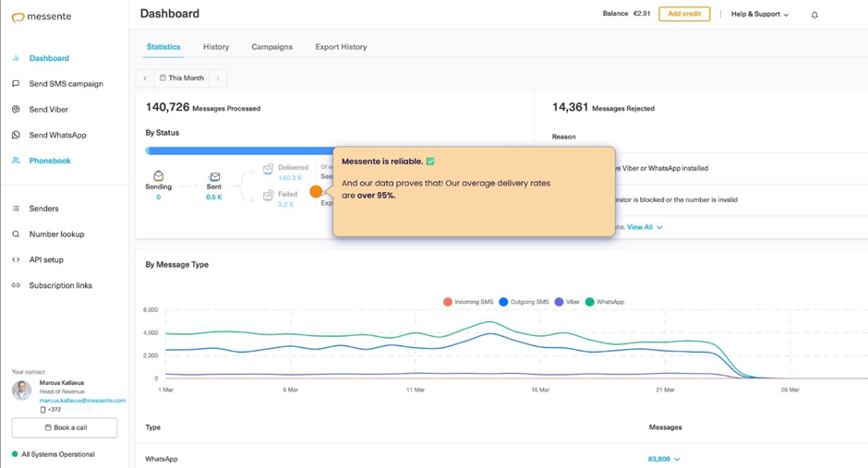Click the Messages column header

pos(666,427)
